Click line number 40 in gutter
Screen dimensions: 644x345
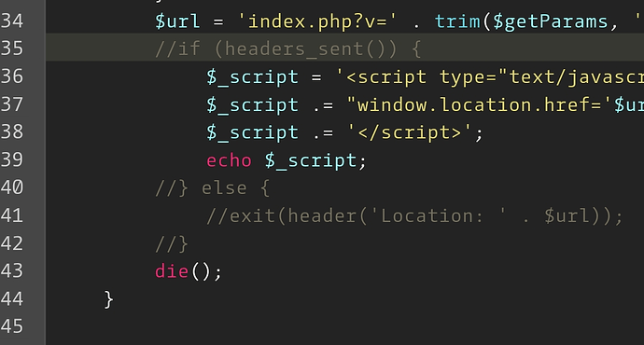(12, 187)
